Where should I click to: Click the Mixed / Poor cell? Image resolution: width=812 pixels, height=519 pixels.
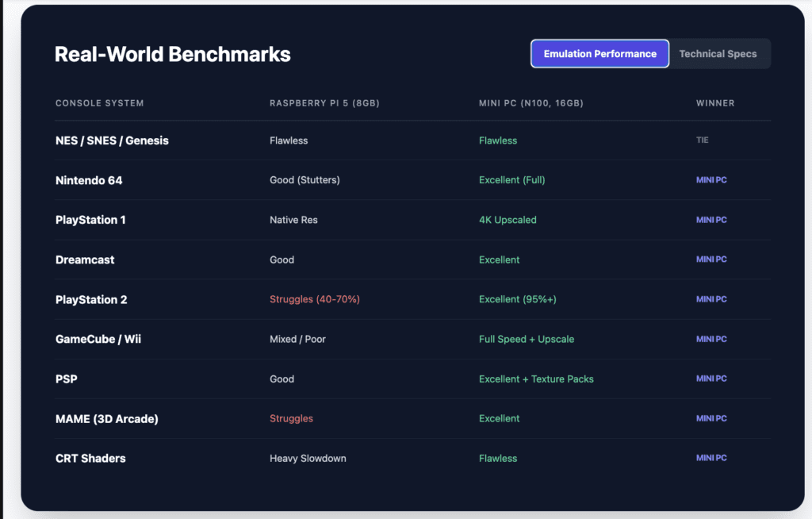pos(297,339)
